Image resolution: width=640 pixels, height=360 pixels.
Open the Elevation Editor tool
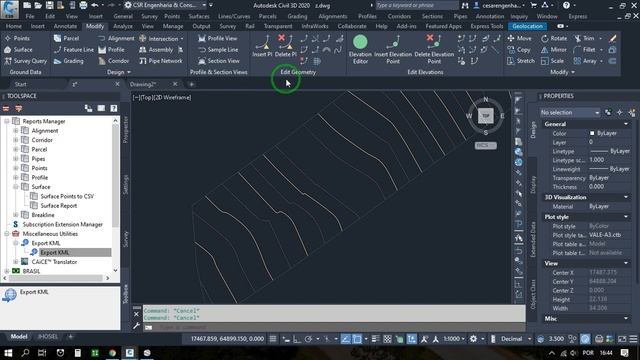tap(360, 49)
